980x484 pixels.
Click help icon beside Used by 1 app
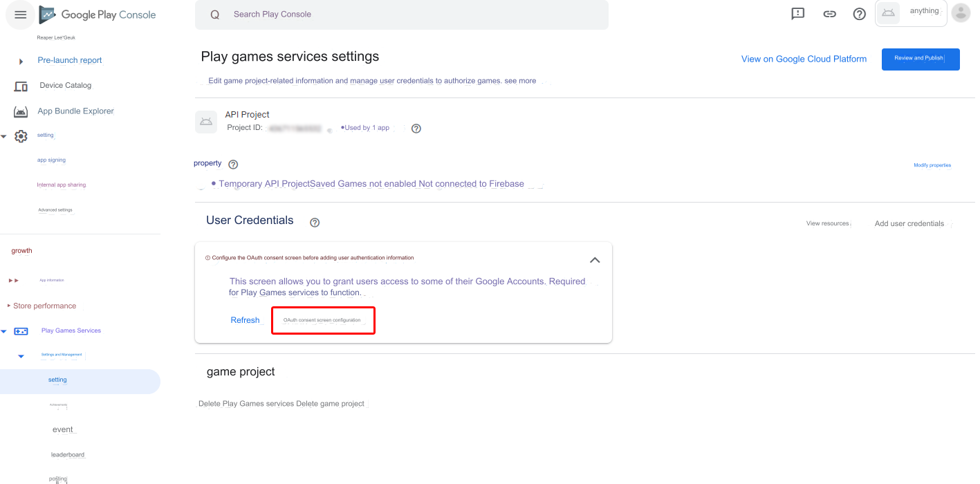click(416, 129)
